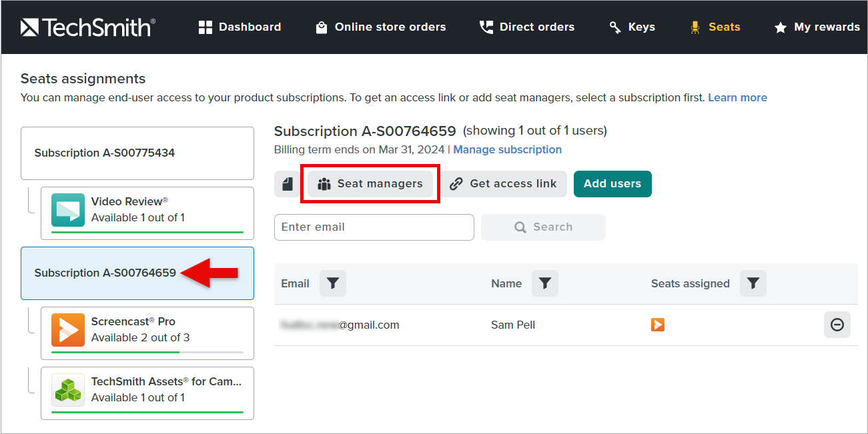The height and width of the screenshot is (434, 868).
Task: Follow the Manage subscription link
Action: (507, 149)
